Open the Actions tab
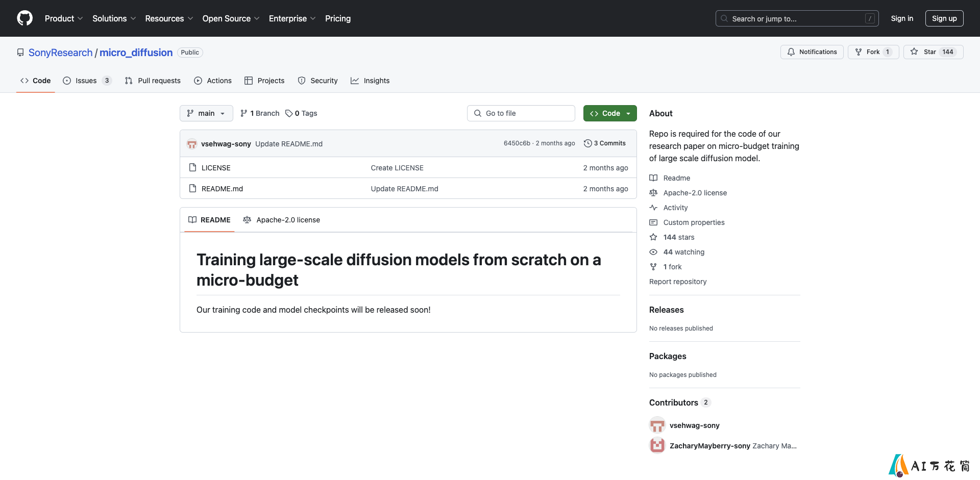The width and height of the screenshot is (980, 480). coord(213,81)
